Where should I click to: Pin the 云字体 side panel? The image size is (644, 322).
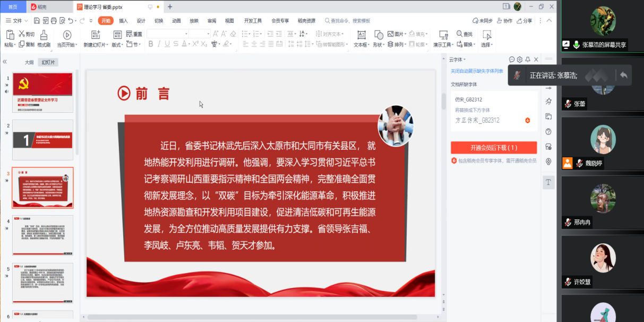528,60
